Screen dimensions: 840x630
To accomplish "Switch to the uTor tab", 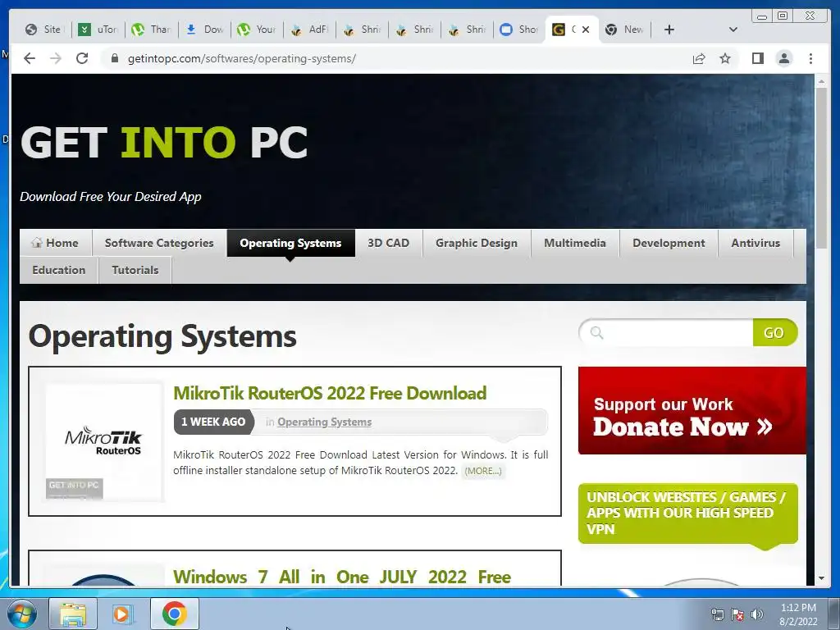I will coord(98,30).
